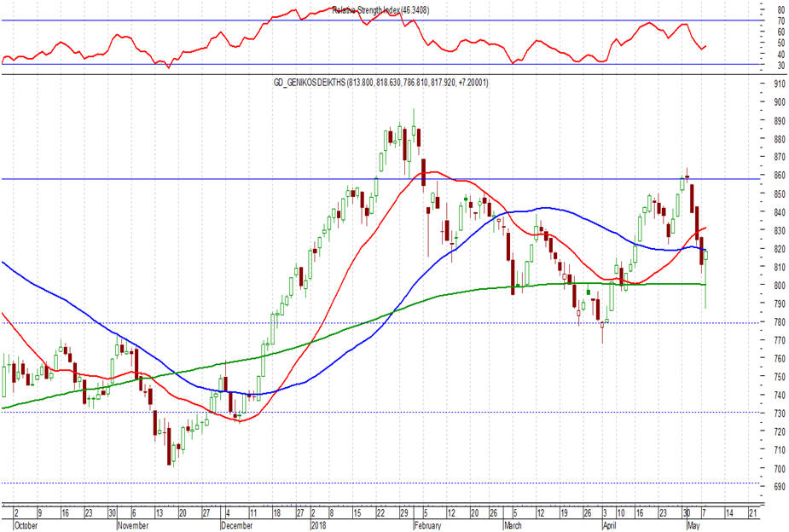Select the 730 price axis label
789x532 pixels.
(780, 413)
